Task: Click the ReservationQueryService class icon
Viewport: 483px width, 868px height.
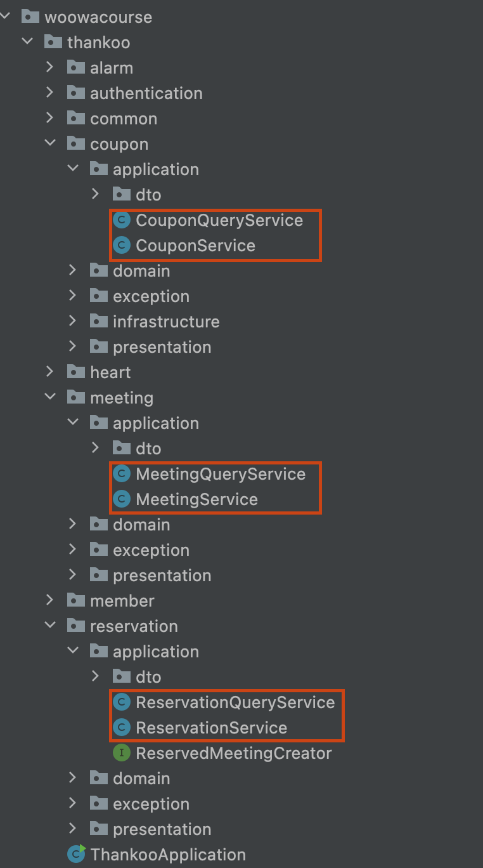Action: (122, 702)
